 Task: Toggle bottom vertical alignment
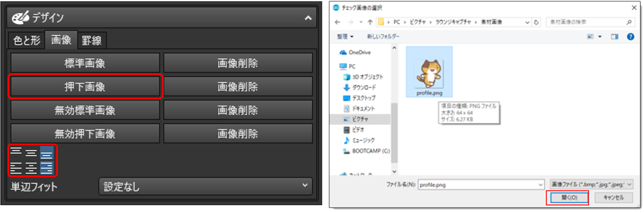[46, 153]
